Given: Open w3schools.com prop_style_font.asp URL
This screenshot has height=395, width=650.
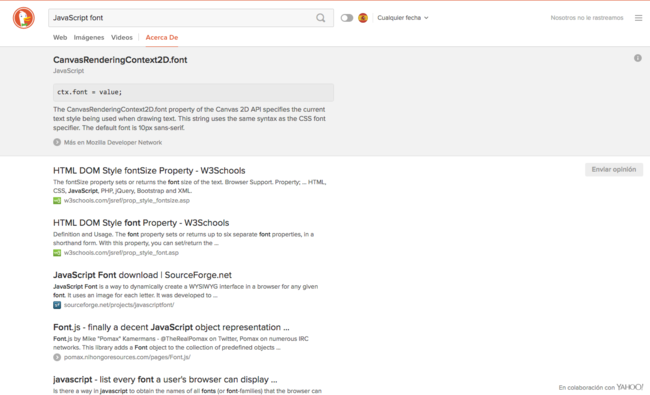Looking at the screenshot, I should (121, 253).
